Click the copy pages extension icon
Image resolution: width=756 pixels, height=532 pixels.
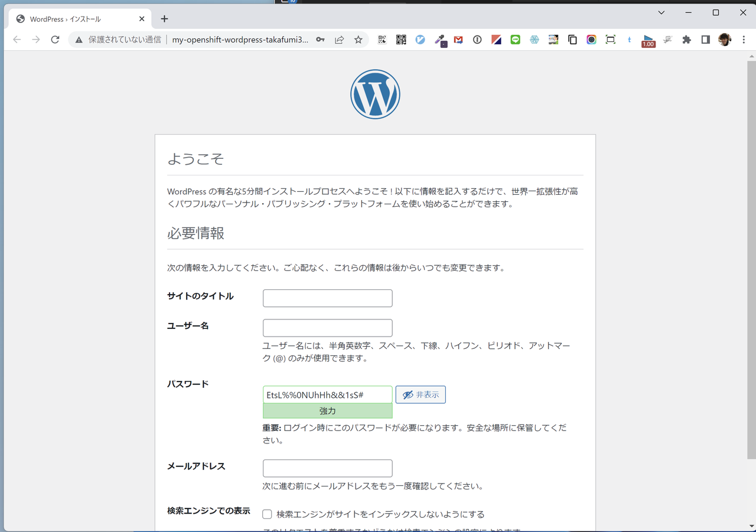572,40
